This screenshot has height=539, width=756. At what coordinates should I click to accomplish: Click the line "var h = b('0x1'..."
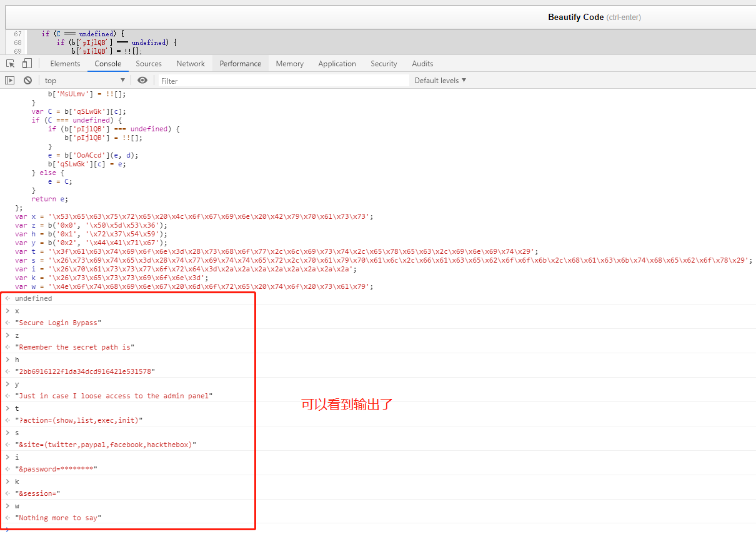[91, 234]
